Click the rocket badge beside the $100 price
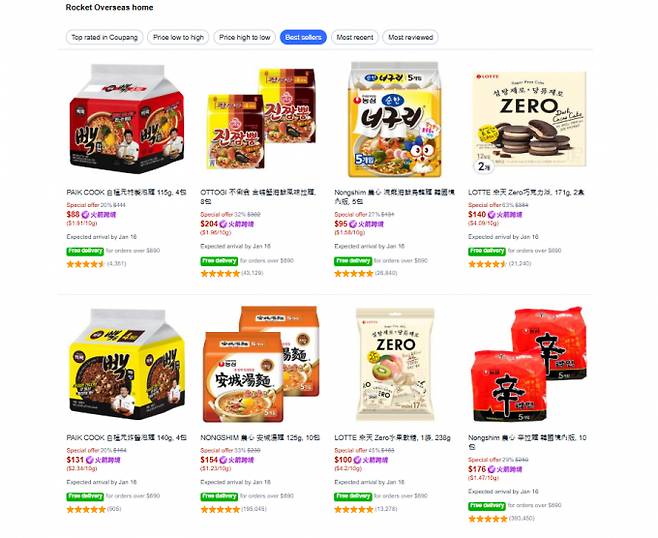Viewport: 658px width, 538px height. click(371, 460)
